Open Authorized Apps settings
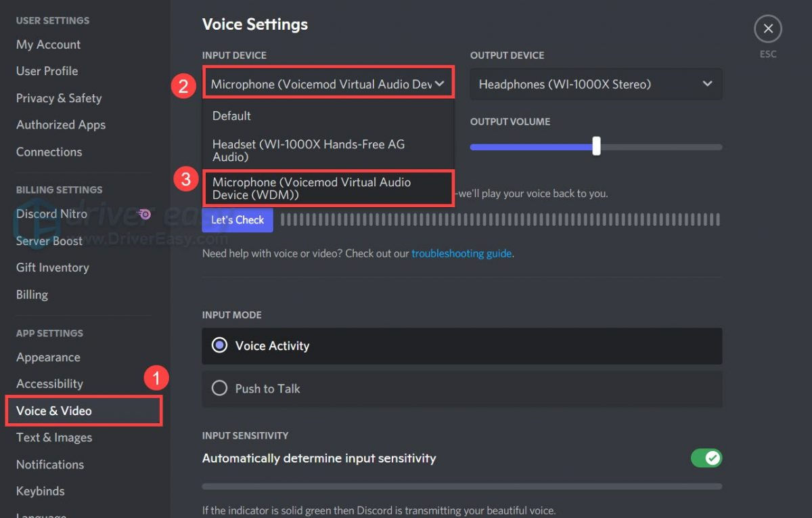This screenshot has height=518, width=812. (60, 125)
